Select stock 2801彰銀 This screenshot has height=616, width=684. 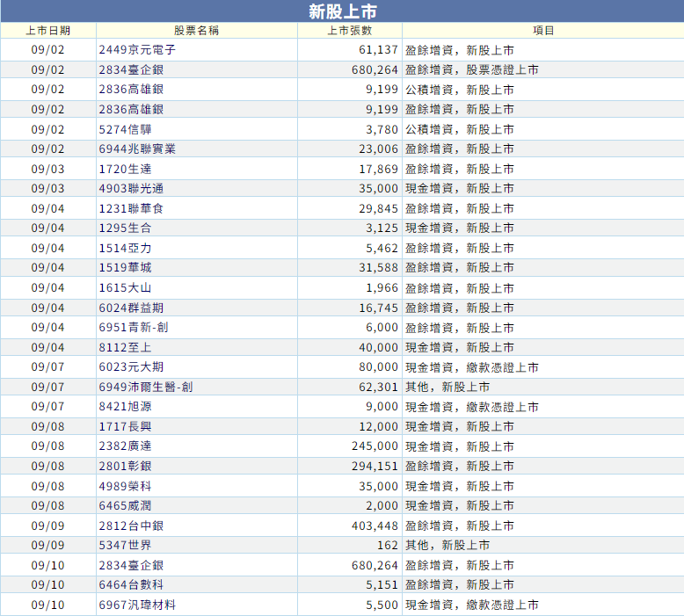click(x=125, y=467)
